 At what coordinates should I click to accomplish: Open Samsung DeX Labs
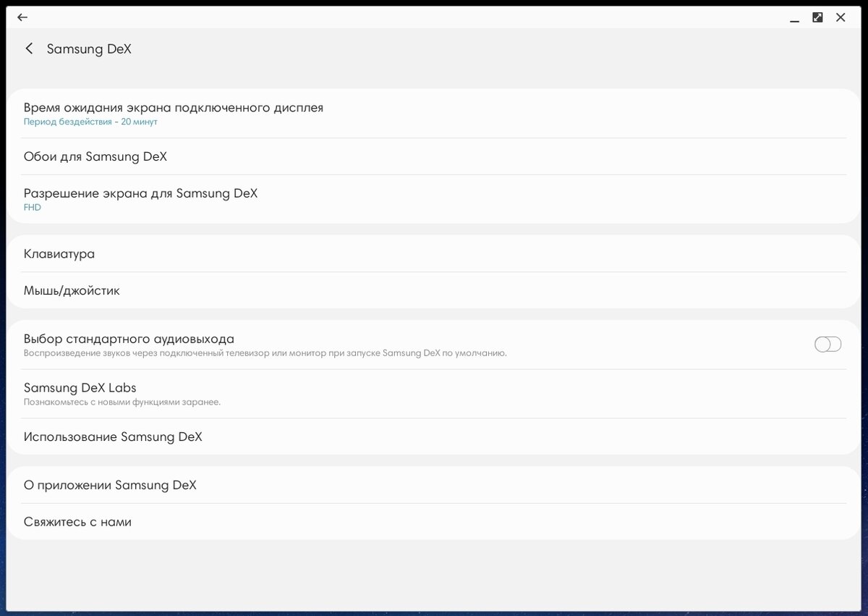click(434, 394)
